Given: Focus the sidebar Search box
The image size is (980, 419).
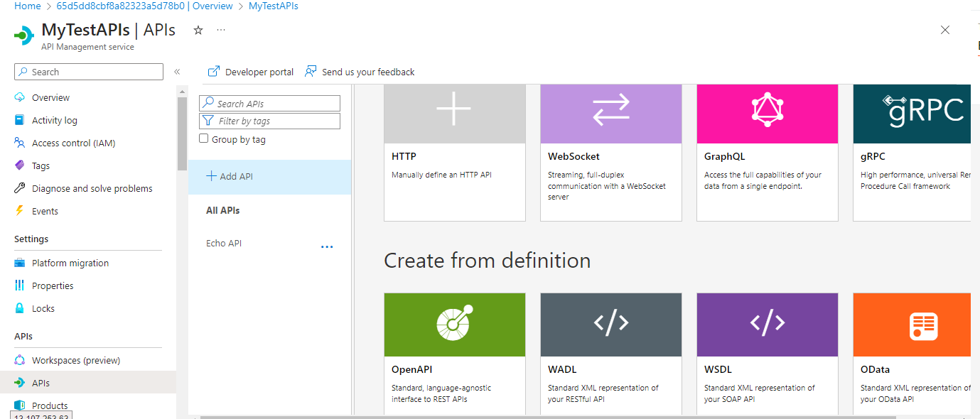Looking at the screenshot, I should tap(89, 72).
